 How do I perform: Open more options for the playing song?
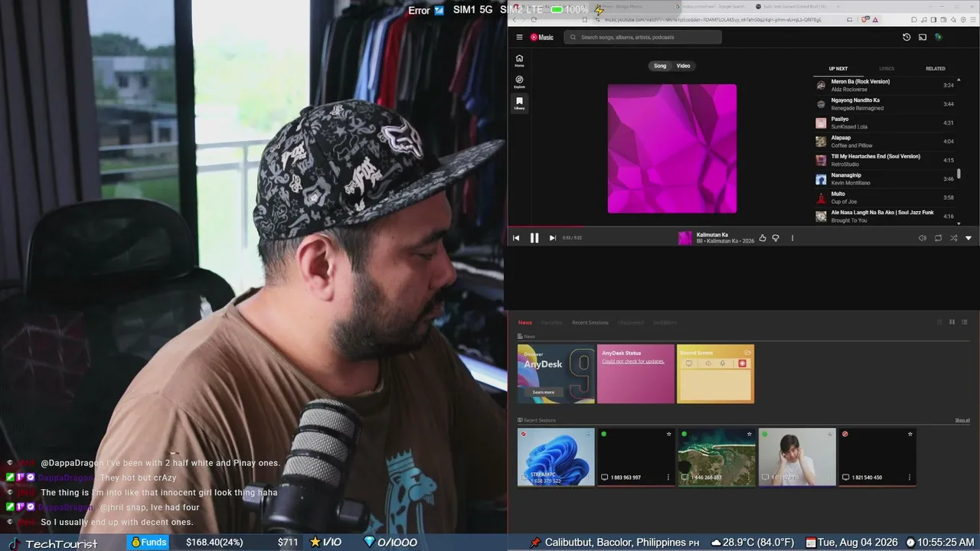792,238
